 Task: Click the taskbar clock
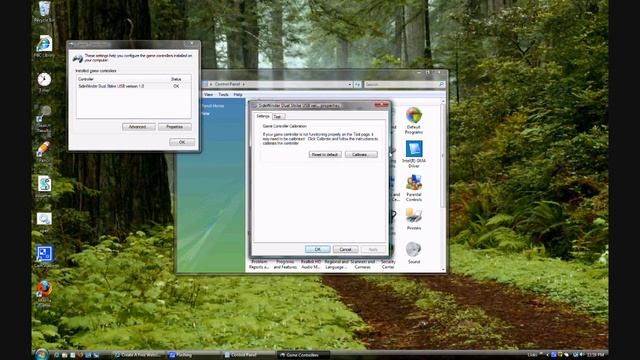pos(596,355)
